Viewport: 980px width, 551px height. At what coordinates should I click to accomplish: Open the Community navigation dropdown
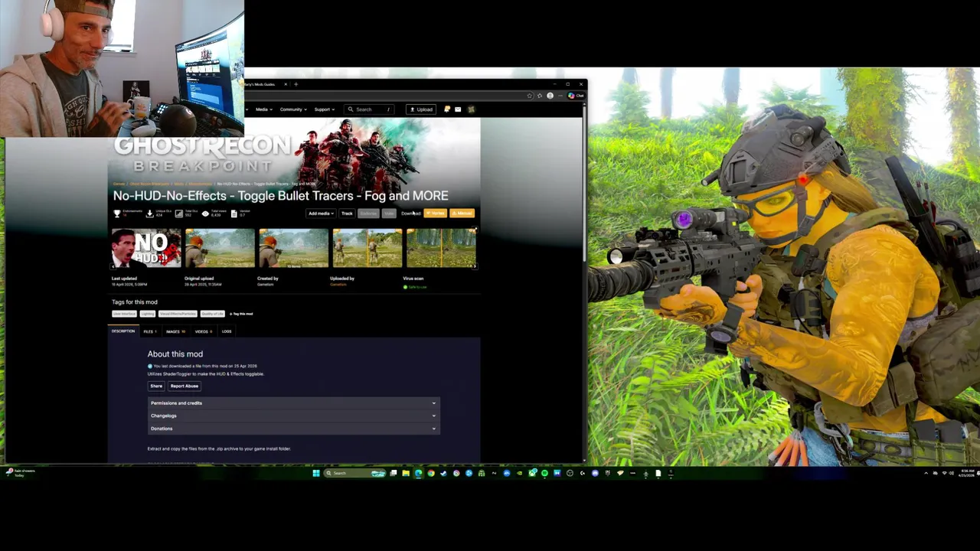pyautogui.click(x=293, y=109)
